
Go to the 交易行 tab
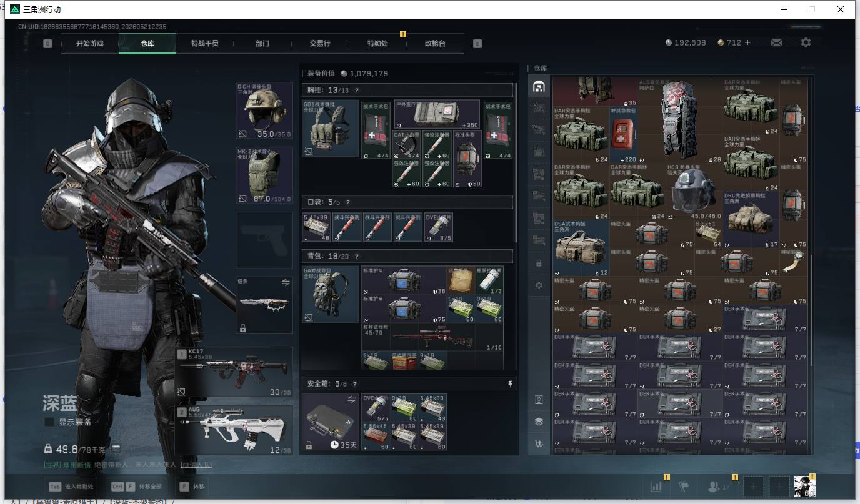tap(320, 44)
